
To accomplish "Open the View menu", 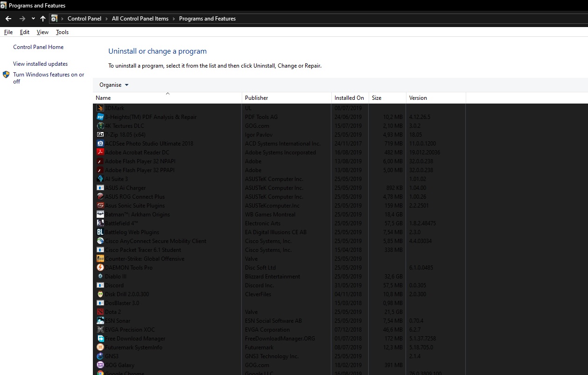I will 42,32.
